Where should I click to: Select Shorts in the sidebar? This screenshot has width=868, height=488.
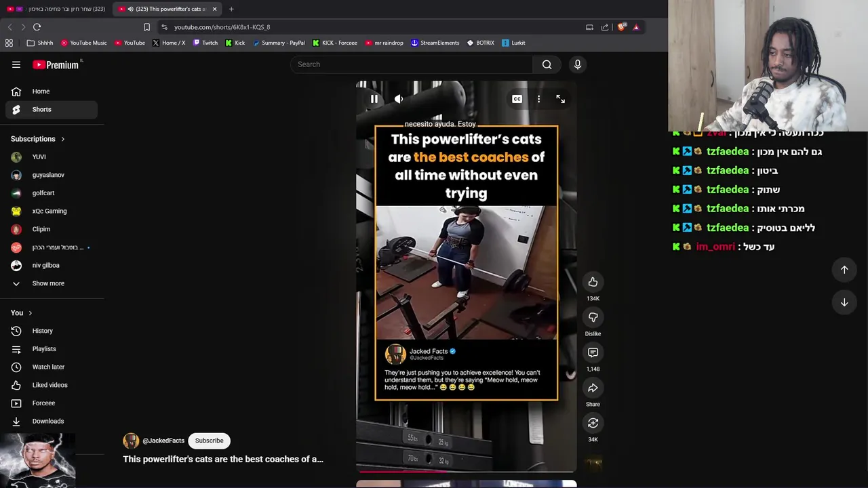pyautogui.click(x=52, y=109)
